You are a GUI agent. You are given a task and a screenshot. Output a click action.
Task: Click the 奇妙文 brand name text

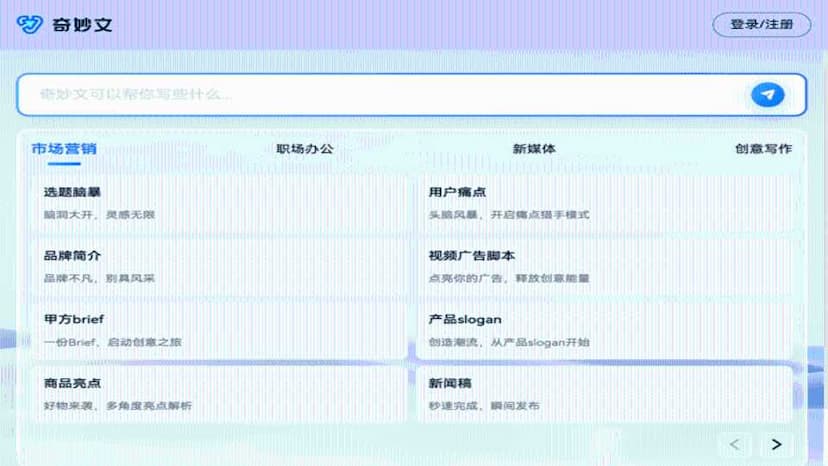(82, 25)
